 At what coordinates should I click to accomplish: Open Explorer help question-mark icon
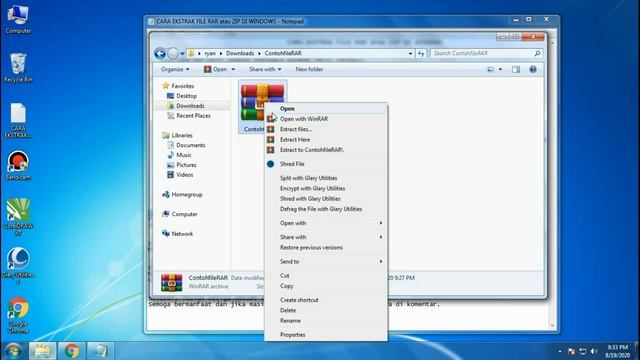[x=533, y=69]
